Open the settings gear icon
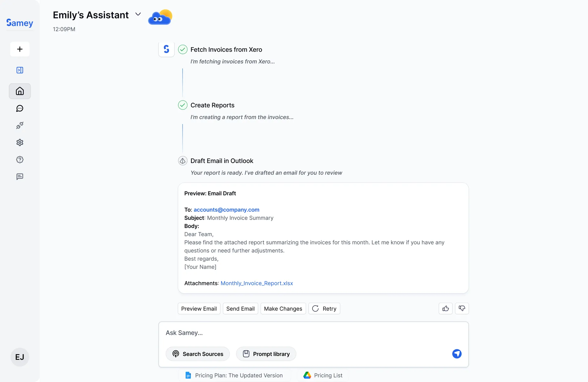The width and height of the screenshot is (588, 382). [20, 142]
